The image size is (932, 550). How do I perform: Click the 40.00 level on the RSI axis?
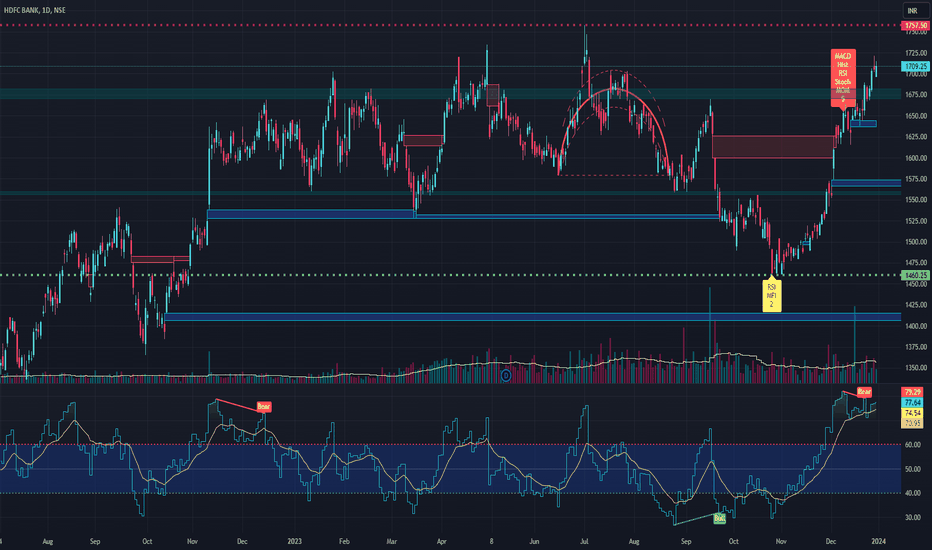point(912,494)
